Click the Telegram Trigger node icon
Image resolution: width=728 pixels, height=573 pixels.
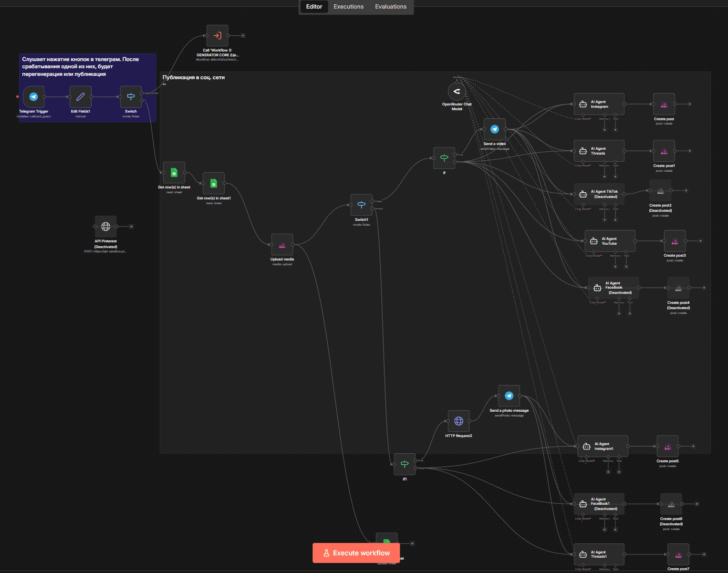tap(33, 97)
